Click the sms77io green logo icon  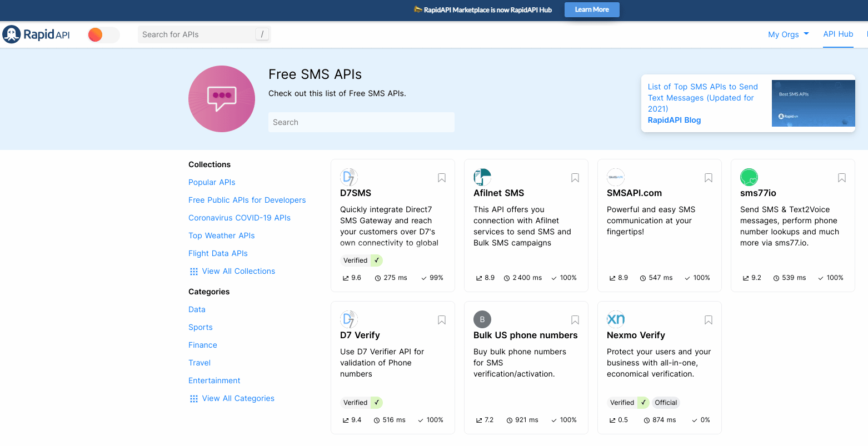click(749, 177)
